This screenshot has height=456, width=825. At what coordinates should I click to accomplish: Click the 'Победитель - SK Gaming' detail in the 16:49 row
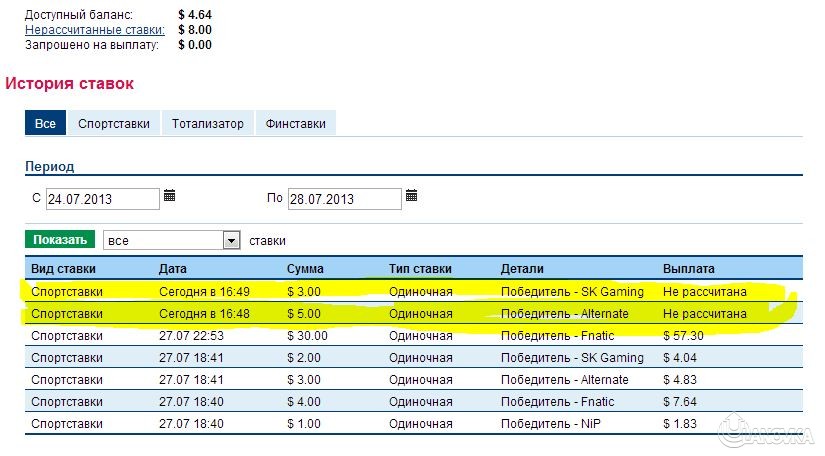pyautogui.click(x=572, y=291)
